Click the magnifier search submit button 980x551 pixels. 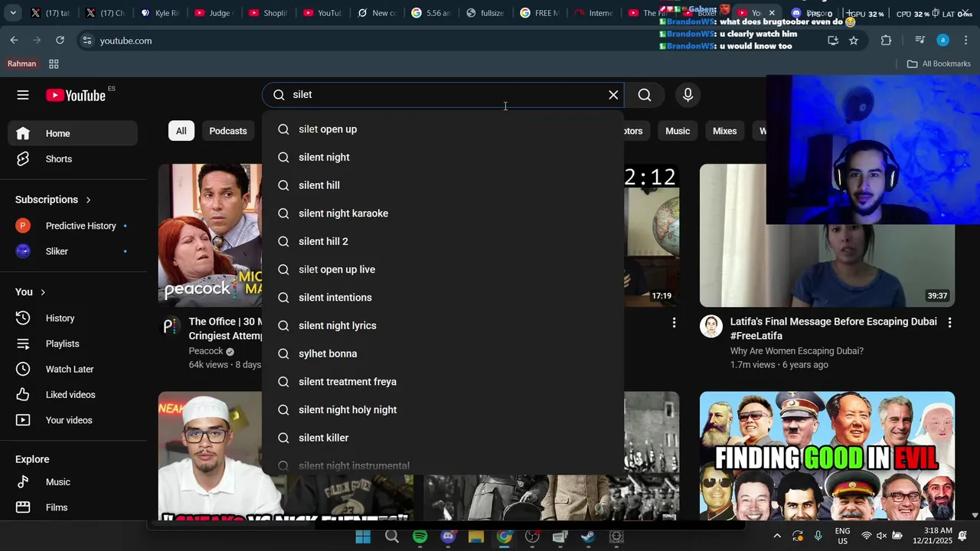click(x=645, y=95)
